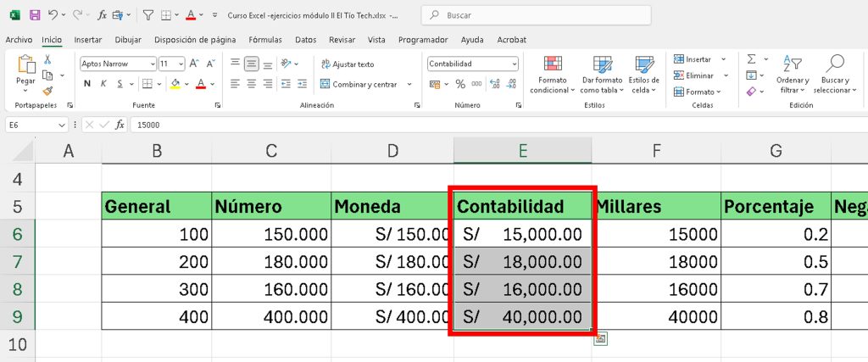Click the Save icon in title bar

coord(35,15)
